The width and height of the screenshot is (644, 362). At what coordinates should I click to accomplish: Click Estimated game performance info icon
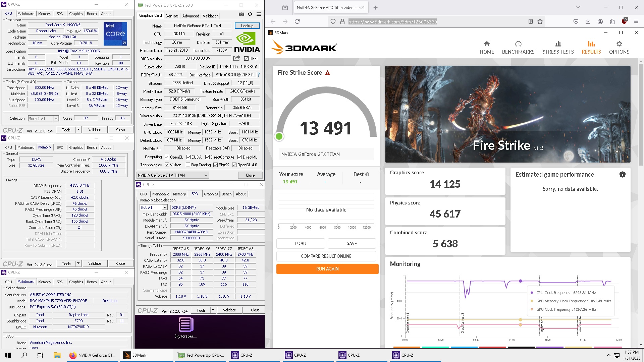click(x=623, y=175)
